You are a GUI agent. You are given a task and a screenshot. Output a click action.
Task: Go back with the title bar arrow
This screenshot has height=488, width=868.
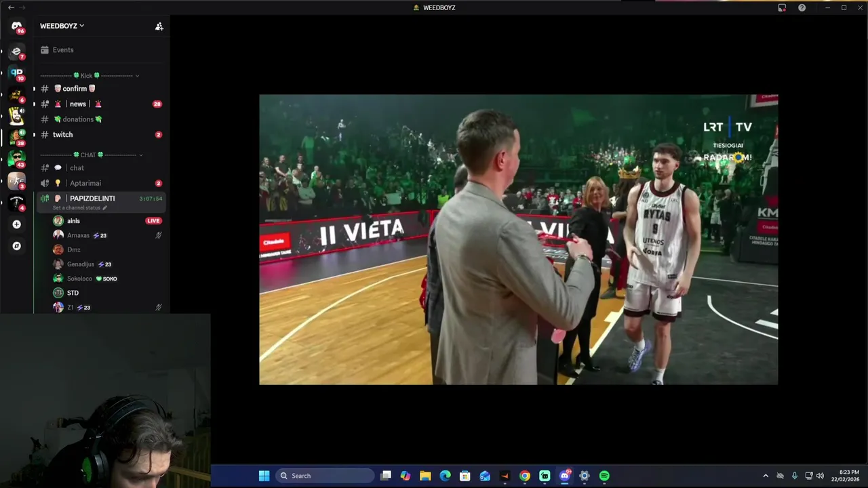10,7
